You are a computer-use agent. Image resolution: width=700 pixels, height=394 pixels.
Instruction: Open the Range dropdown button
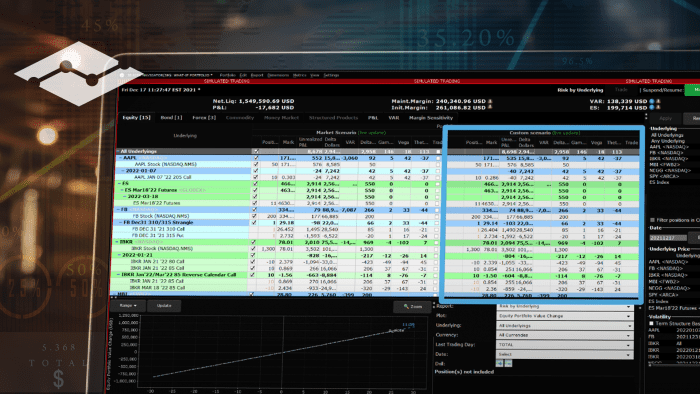point(128,306)
